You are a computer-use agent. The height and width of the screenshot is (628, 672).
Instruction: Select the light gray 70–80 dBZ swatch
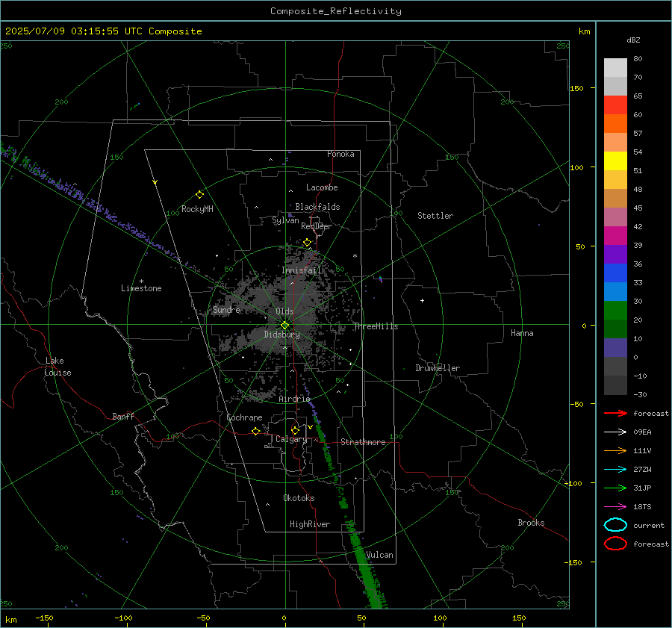click(615, 68)
